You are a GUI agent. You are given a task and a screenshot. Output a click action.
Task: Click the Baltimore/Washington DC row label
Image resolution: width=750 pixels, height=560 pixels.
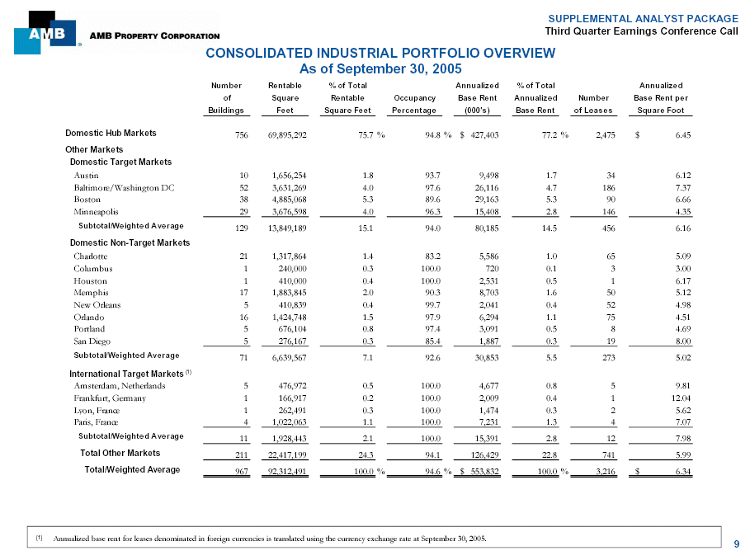click(x=124, y=187)
